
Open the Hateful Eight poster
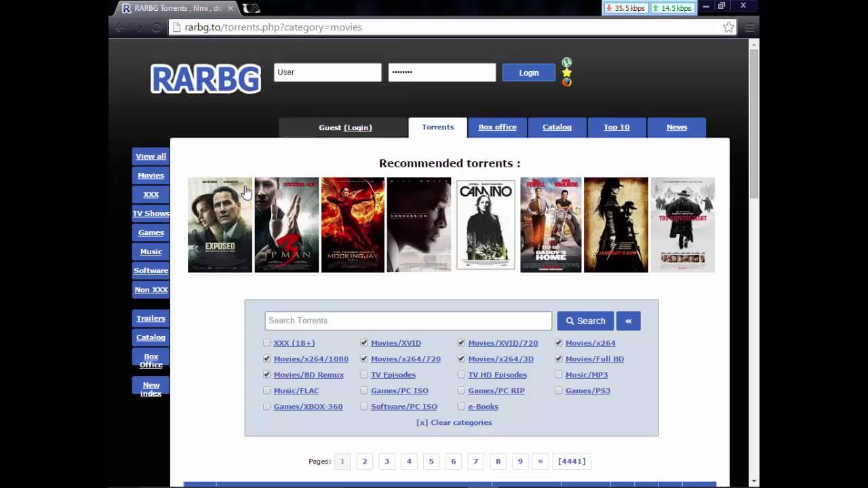(x=682, y=225)
